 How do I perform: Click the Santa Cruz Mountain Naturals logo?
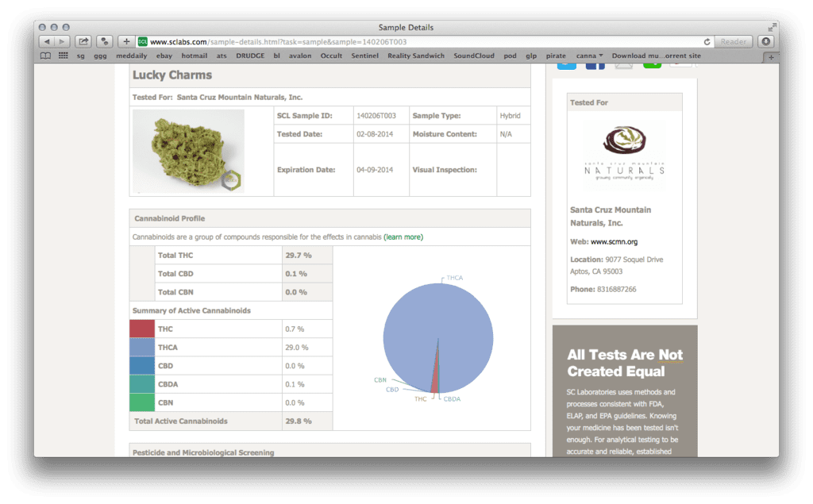coord(624,153)
